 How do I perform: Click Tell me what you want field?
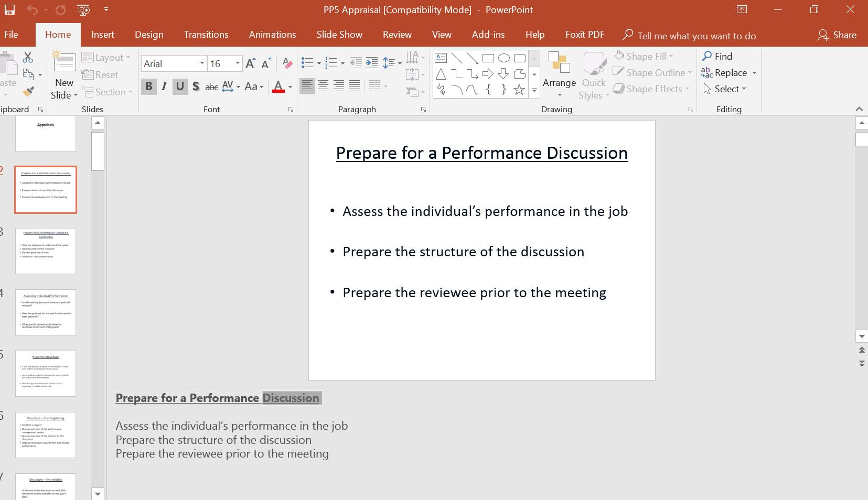696,36
